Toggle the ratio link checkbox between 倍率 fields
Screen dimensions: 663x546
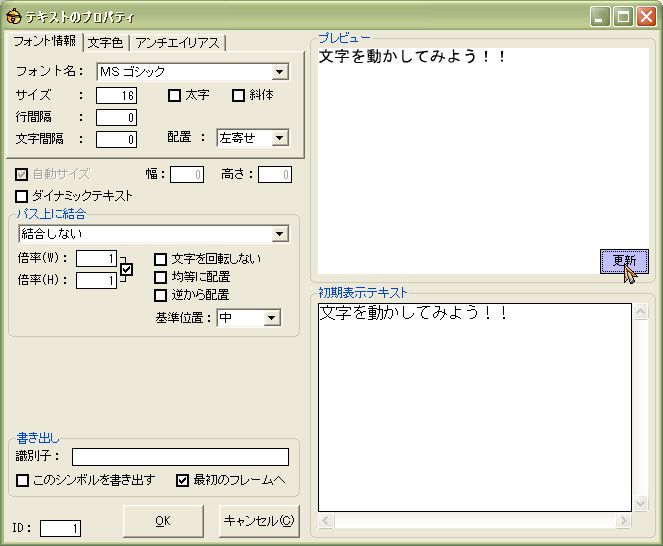point(126,269)
